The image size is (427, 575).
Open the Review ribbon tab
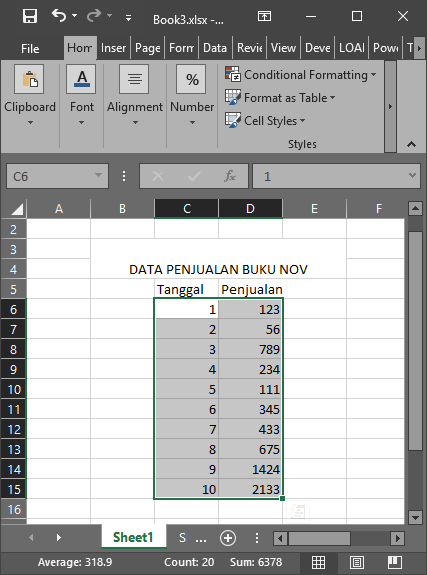[249, 48]
